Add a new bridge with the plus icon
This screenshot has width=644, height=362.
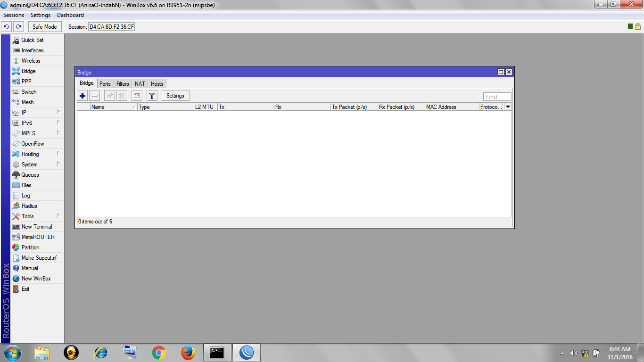[x=82, y=95]
